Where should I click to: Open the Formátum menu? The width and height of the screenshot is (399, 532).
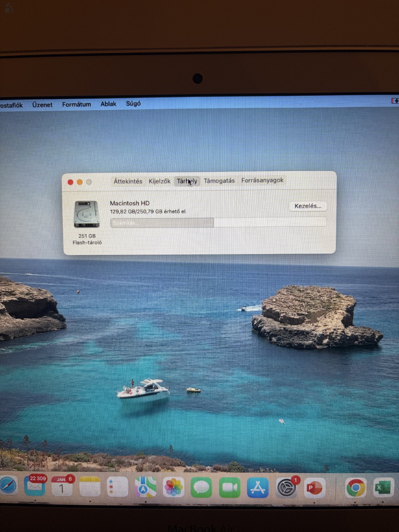(76, 104)
